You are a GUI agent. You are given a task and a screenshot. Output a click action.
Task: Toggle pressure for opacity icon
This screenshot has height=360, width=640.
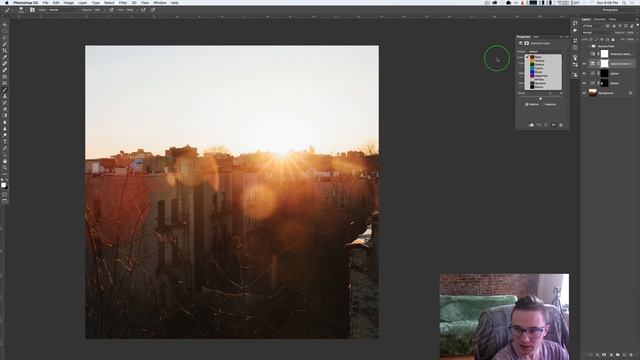tap(111, 10)
